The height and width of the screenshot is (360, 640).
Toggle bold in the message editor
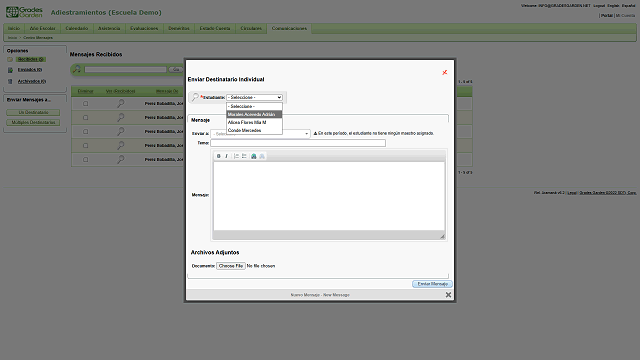[x=219, y=156]
